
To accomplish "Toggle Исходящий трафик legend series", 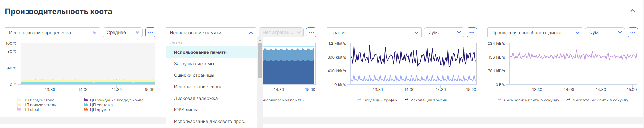I will [428, 100].
